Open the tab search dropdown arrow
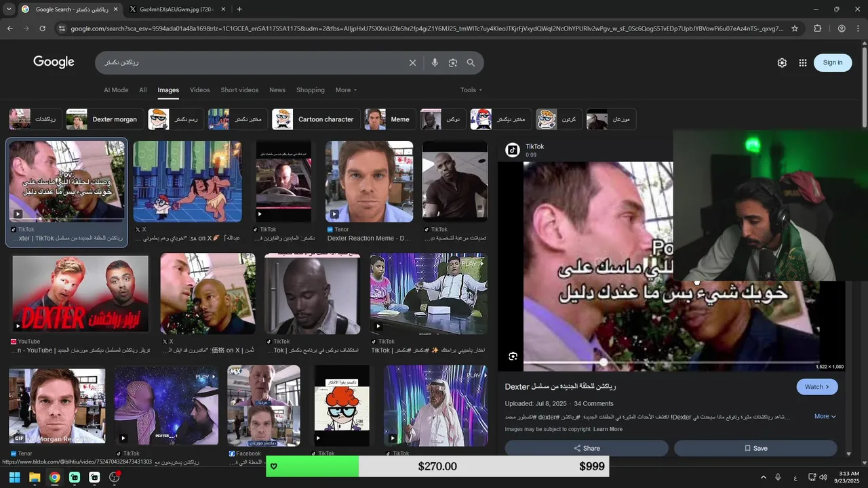The width and height of the screenshot is (868, 488). coord(9,9)
